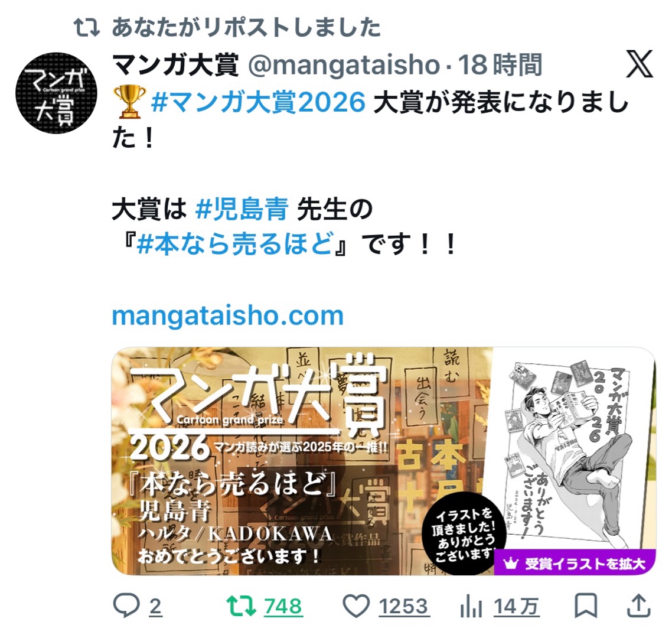Click the X logo icon
Image resolution: width=672 pixels, height=638 pixels.
(x=640, y=64)
